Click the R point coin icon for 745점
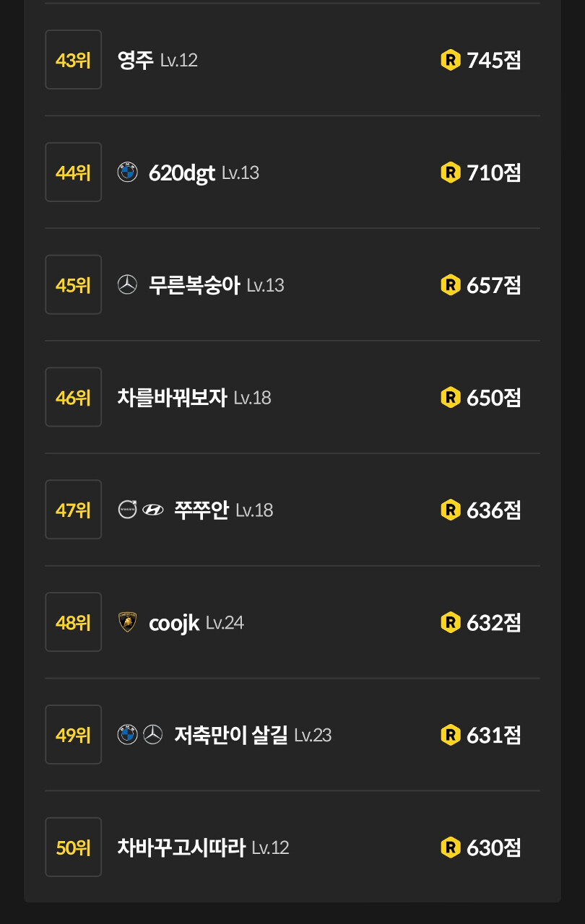 pyautogui.click(x=451, y=60)
